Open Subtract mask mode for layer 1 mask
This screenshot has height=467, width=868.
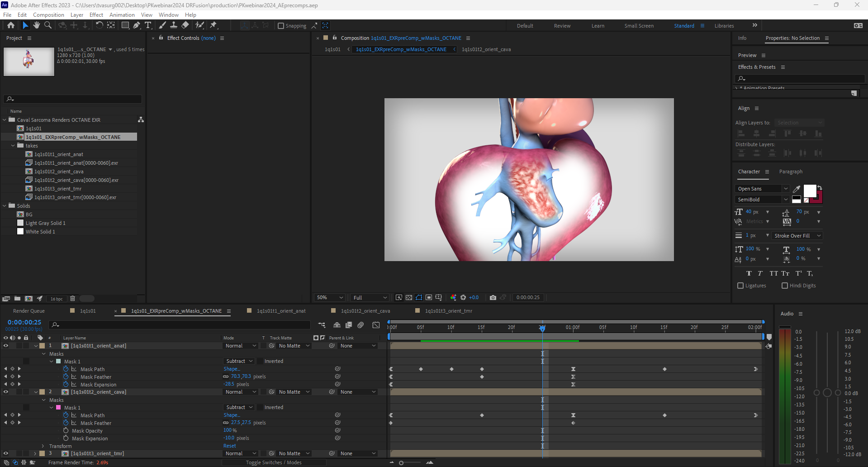click(x=239, y=361)
